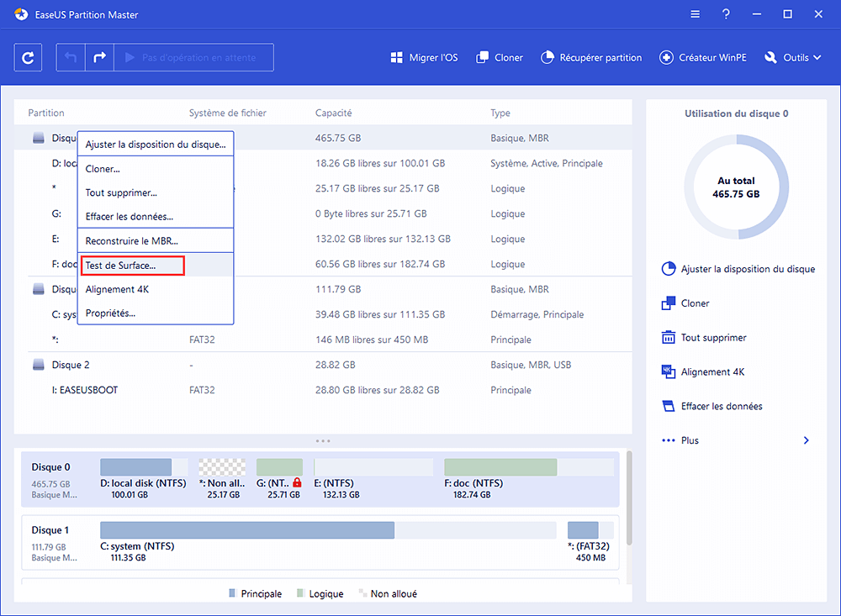Undo the last operation arrow
Viewport: 841px width, 616px height.
point(71,57)
